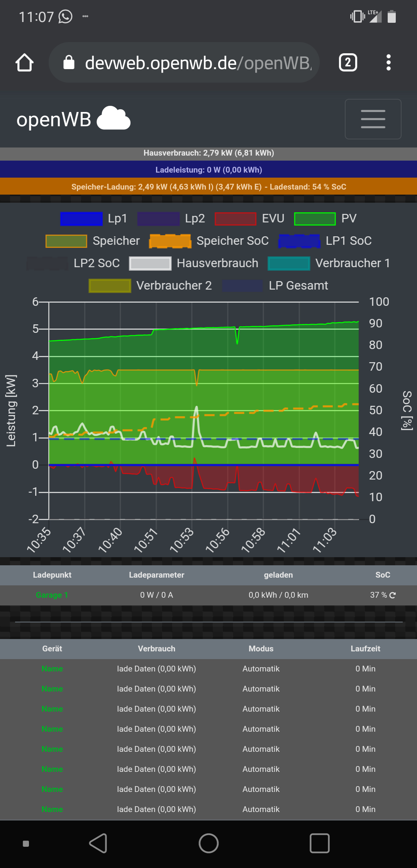Tap the padlock site security icon
Image resolution: width=417 pixels, height=868 pixels.
[x=69, y=63]
